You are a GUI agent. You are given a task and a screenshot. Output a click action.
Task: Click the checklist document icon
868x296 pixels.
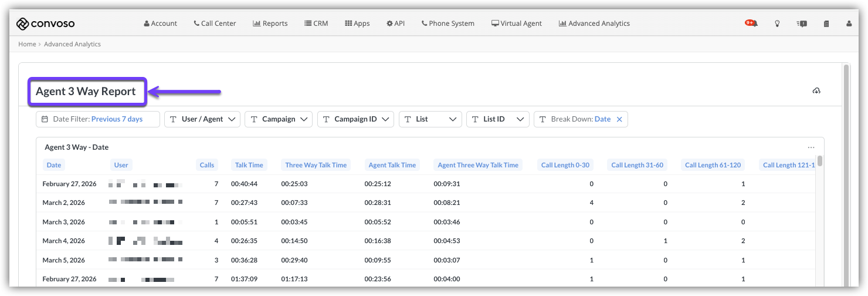(826, 23)
